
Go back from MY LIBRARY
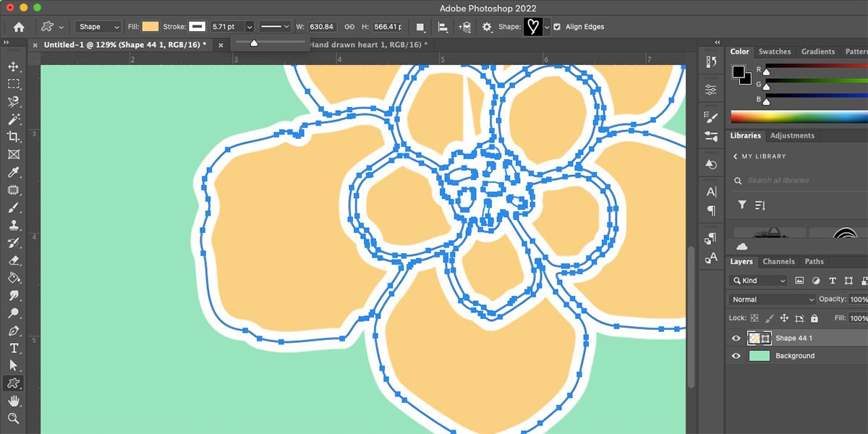click(x=736, y=156)
